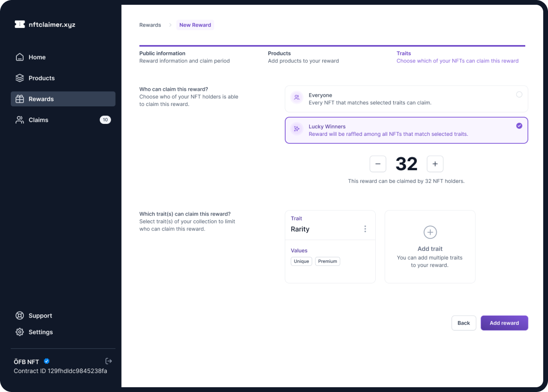Go to Products in the sidebar

[x=41, y=78]
